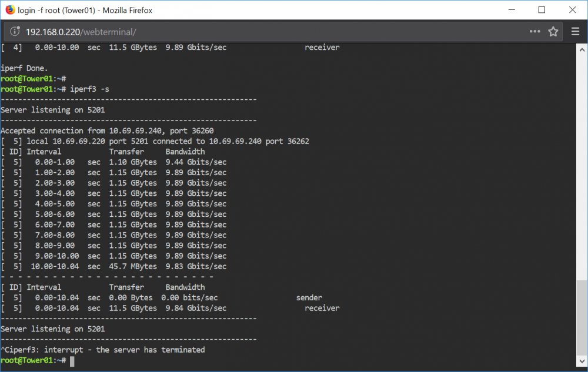Click the '9.84 Gbits/sec' receiver bandwidth
588x372 pixels.
pyautogui.click(x=196, y=309)
